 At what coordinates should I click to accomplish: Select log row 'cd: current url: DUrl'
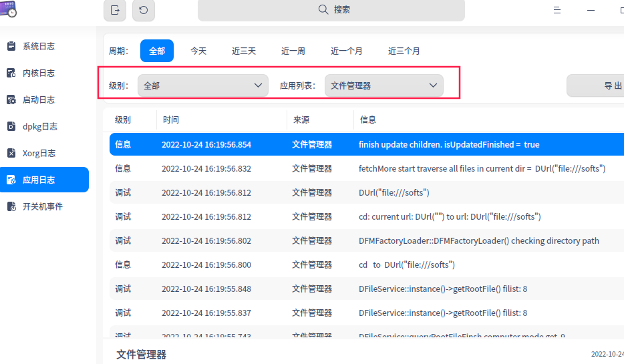[367, 217]
